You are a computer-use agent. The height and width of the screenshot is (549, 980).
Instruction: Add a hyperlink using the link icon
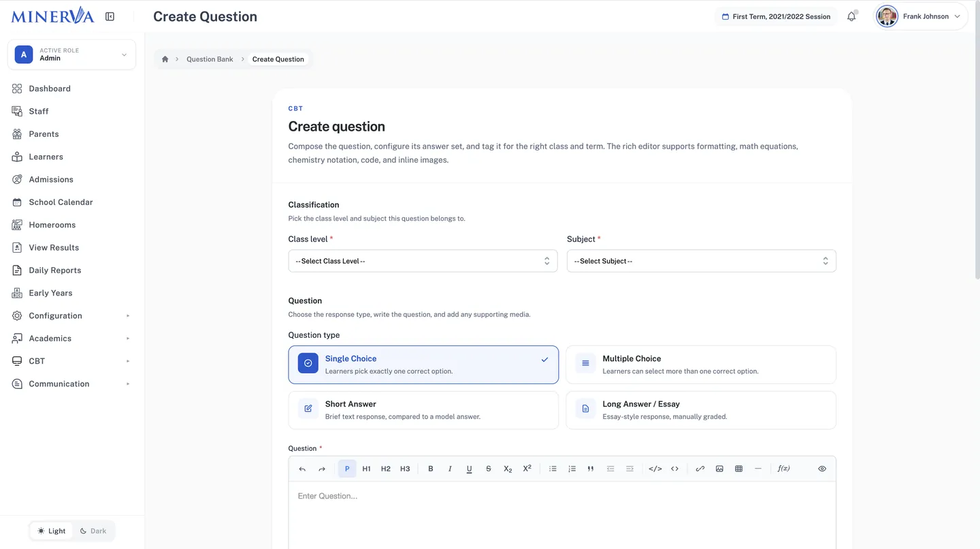[x=700, y=469]
